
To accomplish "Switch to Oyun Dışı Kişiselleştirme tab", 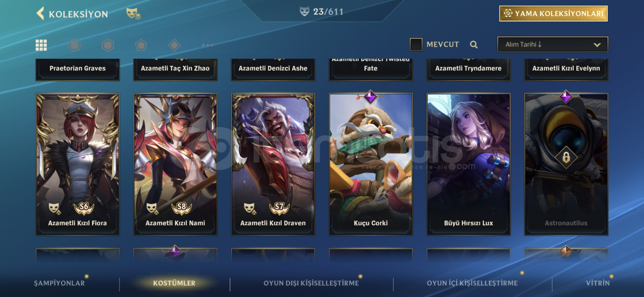I will (x=311, y=283).
